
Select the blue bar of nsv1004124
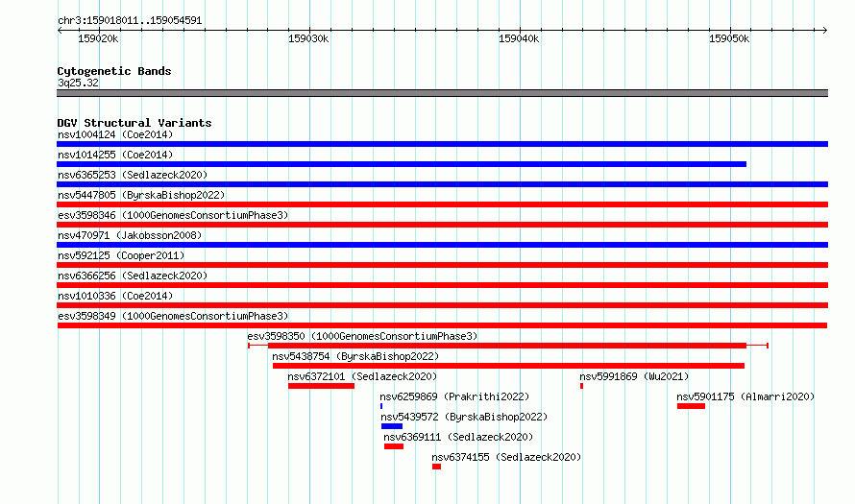click(x=442, y=144)
